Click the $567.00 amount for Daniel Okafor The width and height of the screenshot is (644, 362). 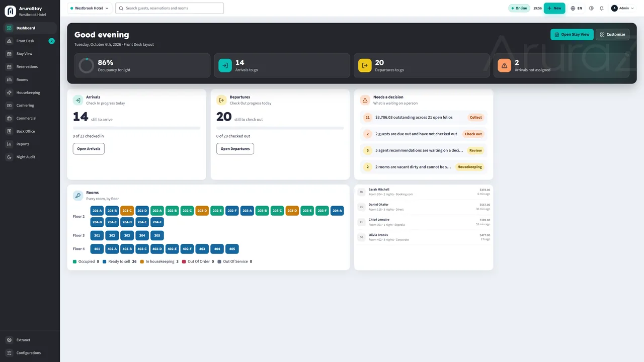(x=485, y=205)
